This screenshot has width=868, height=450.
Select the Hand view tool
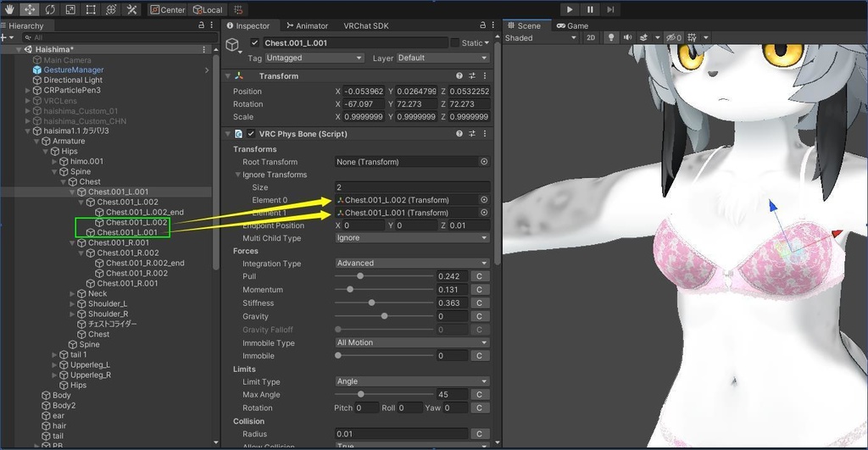click(x=9, y=9)
